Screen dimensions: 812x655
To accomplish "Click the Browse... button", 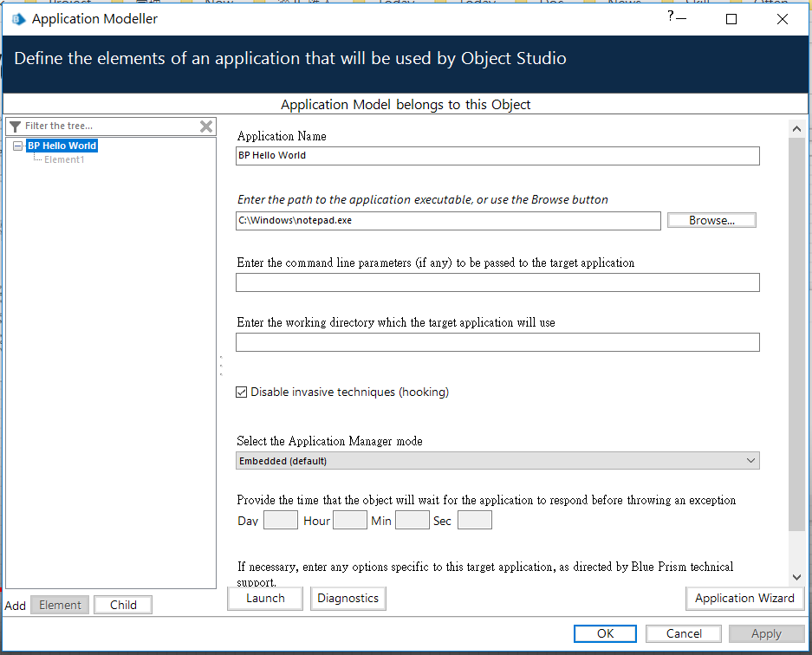I will (711, 221).
